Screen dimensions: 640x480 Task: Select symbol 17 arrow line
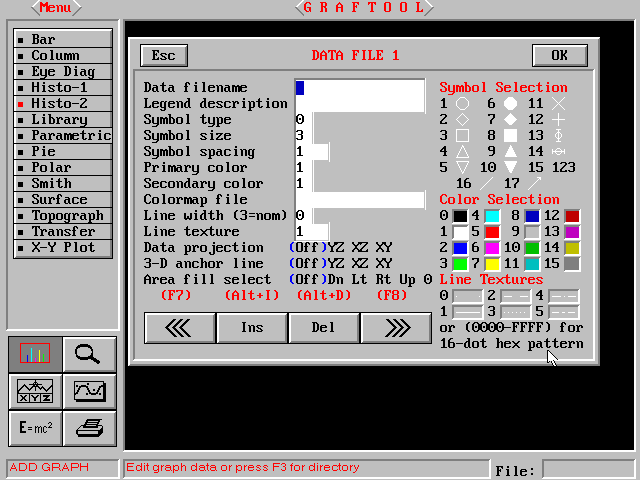[x=534, y=184]
